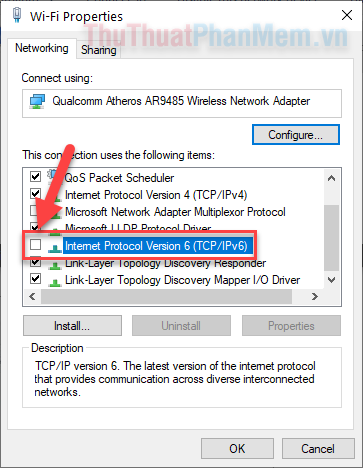Confirm changes with the OK button
Viewport: 363px width, 468px height.
pyautogui.click(x=237, y=448)
